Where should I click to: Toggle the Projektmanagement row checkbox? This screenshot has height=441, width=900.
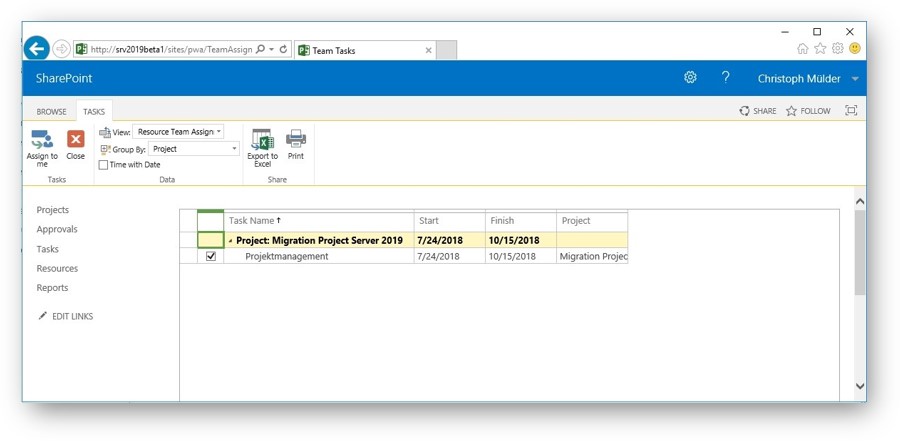coord(211,256)
